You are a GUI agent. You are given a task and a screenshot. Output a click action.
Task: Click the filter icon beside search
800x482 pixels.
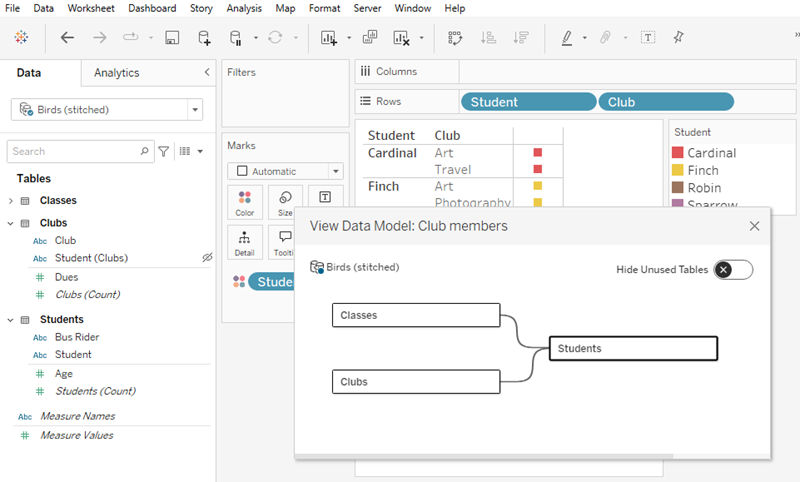pos(164,151)
